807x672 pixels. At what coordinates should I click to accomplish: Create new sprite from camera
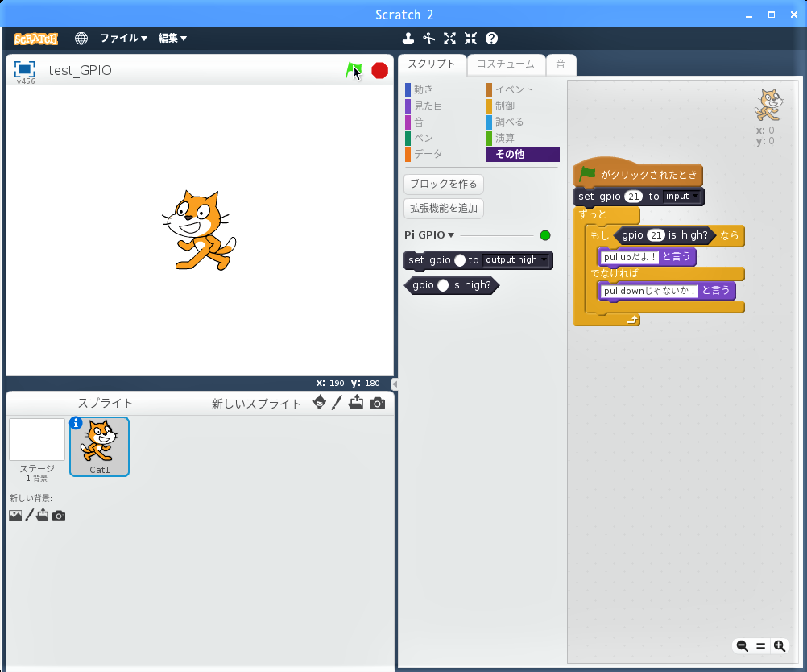[377, 403]
